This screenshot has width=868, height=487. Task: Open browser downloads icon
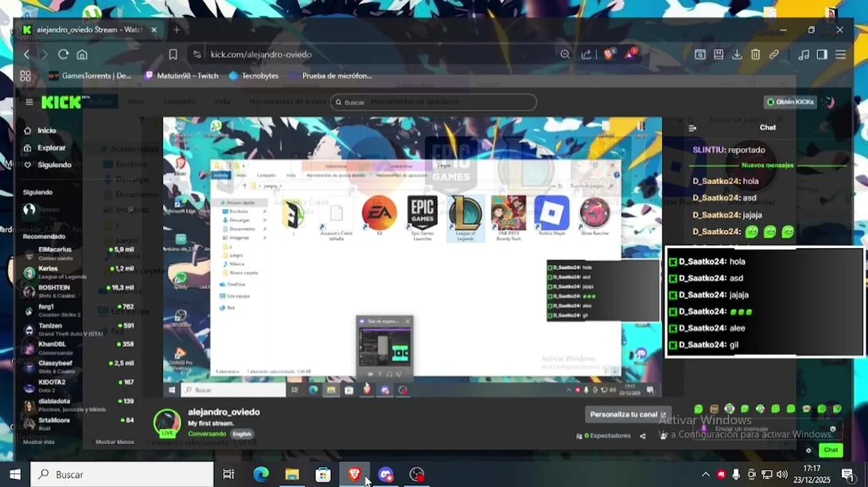pos(737,55)
